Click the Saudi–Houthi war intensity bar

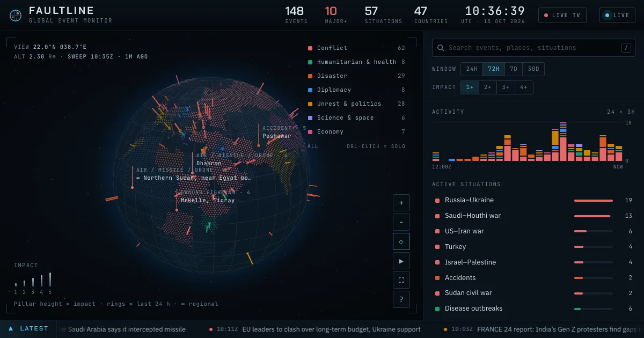click(594, 216)
